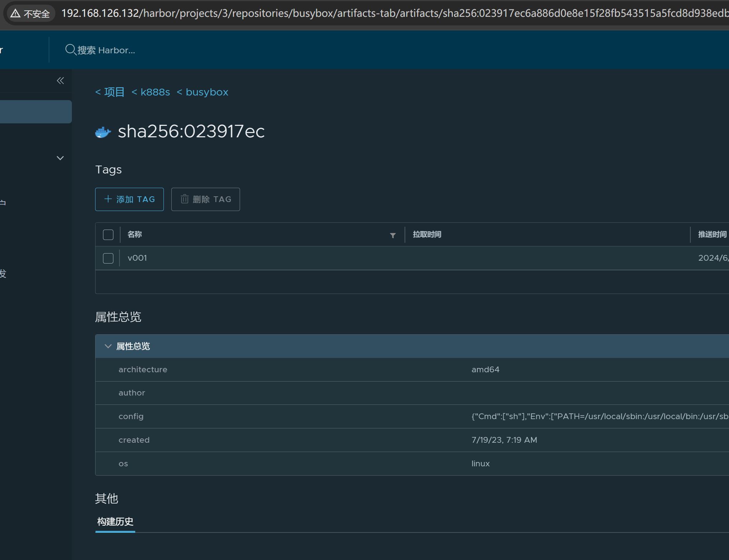
Task: Collapse the 属性总览 panel chevron
Action: [108, 346]
